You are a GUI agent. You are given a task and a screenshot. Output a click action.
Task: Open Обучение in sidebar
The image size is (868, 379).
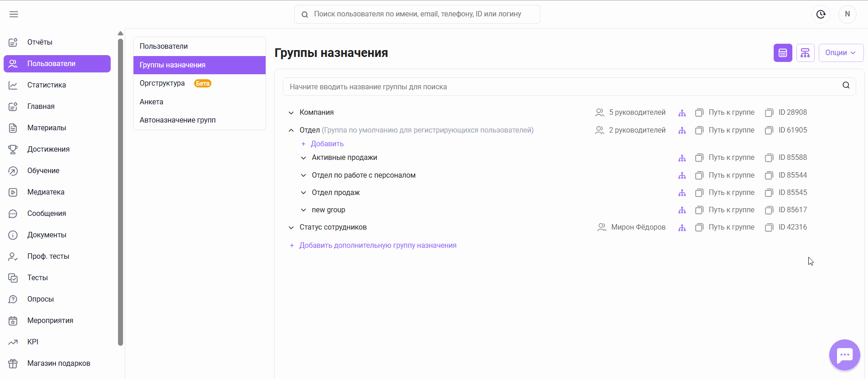point(57,171)
